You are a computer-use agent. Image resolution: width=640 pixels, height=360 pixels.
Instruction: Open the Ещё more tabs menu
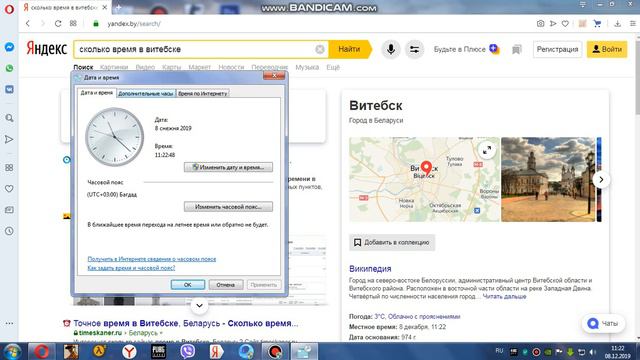[333, 67]
